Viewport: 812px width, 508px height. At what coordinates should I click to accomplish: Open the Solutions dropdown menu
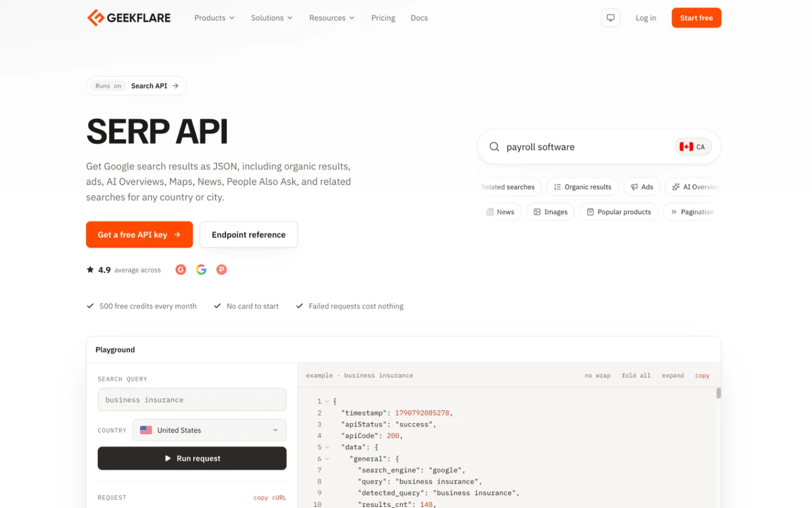272,18
